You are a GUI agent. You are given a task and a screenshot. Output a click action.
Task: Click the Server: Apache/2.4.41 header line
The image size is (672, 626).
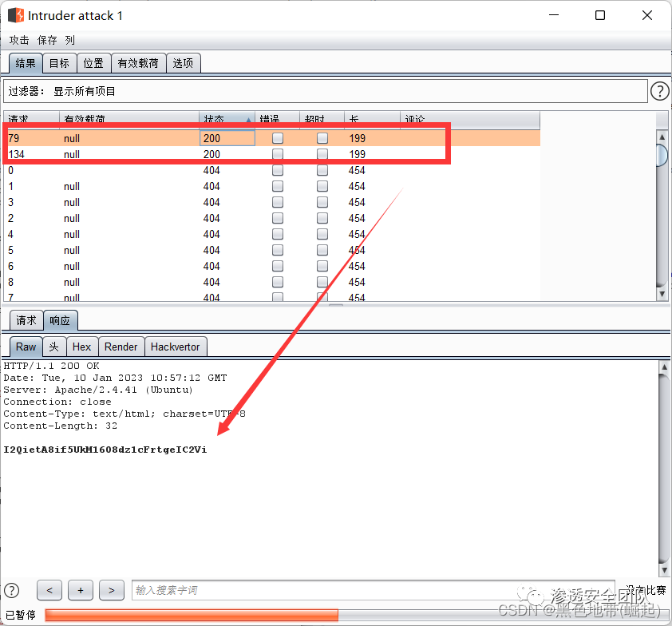tap(99, 390)
